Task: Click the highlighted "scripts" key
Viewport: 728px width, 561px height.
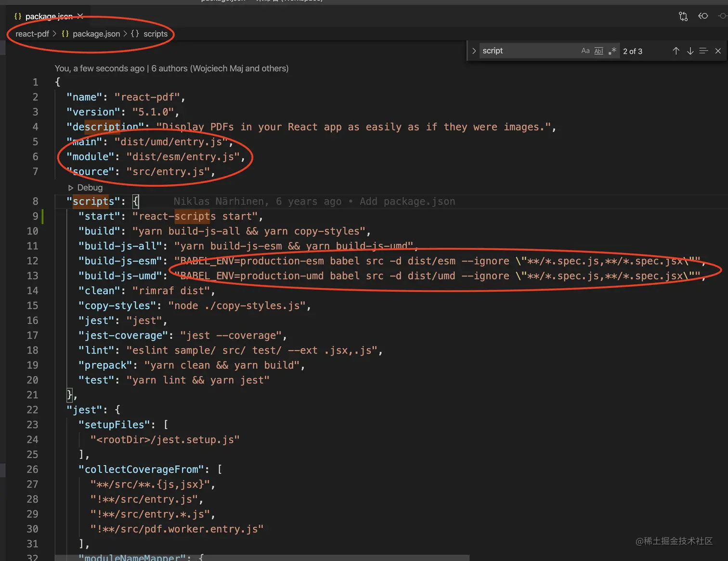Action: [93, 201]
